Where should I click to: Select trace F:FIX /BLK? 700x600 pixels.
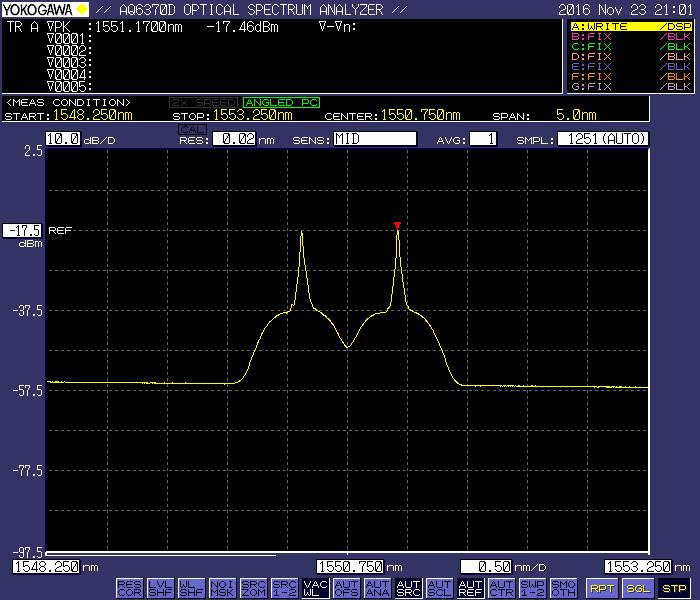tap(631, 76)
